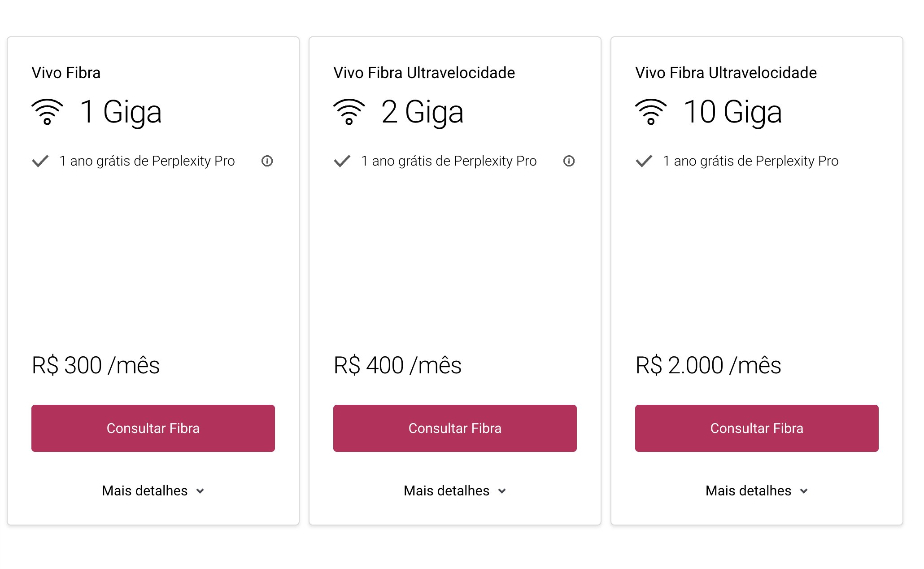Click the 10 Giga plan heading
This screenshot has height=569, width=924.
(x=732, y=112)
